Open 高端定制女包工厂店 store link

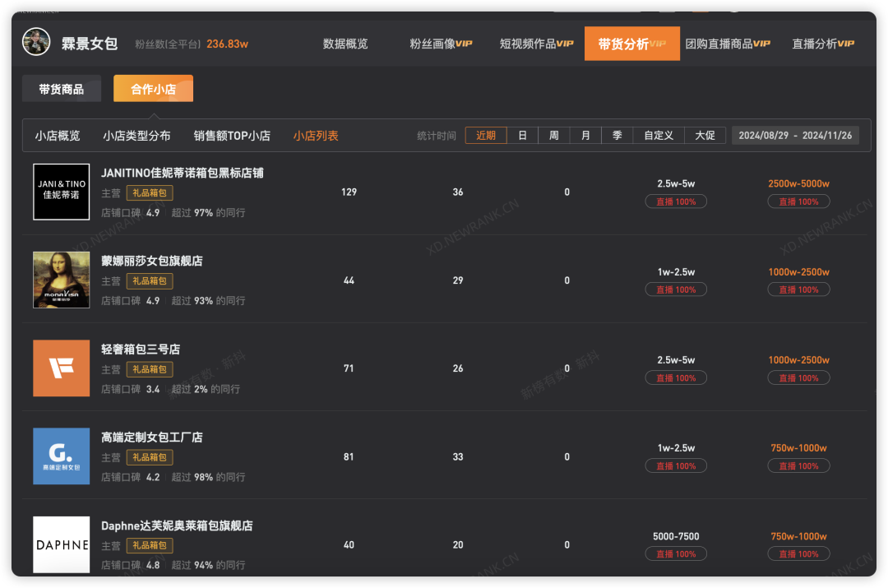point(152,437)
